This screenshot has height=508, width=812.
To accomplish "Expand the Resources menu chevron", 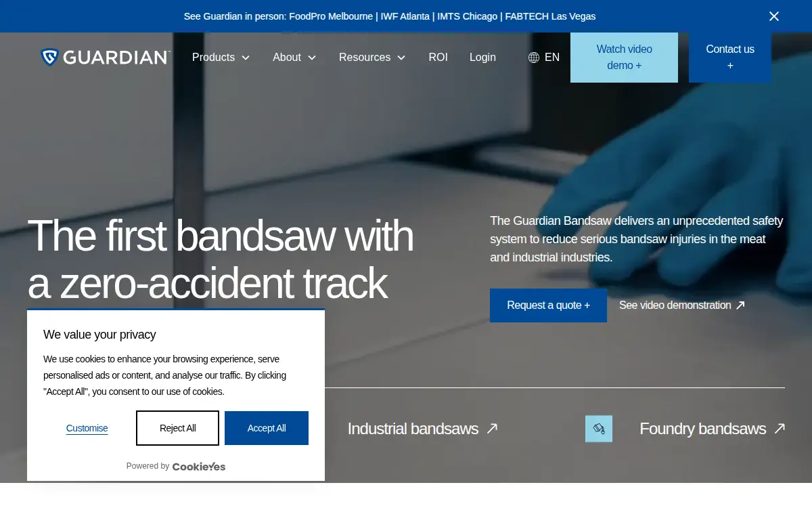I will click(x=401, y=58).
